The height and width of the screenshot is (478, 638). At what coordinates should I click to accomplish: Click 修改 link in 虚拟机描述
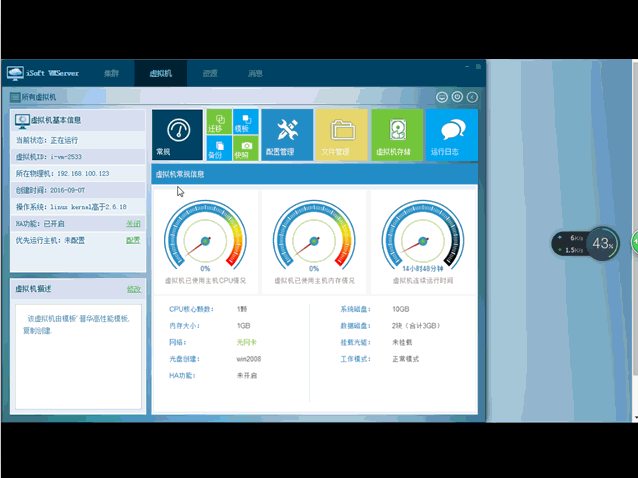[133, 289]
